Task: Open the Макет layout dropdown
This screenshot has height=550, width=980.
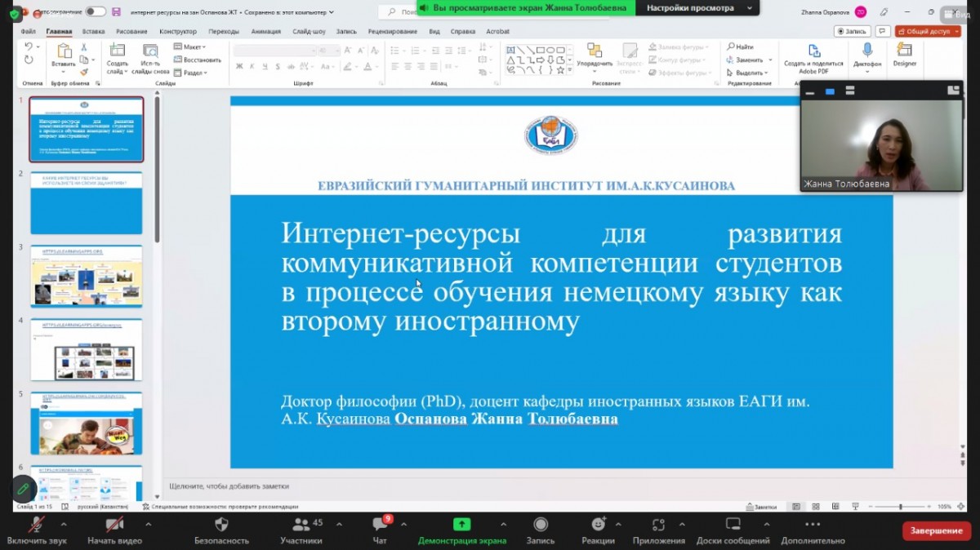Action: pyautogui.click(x=193, y=47)
